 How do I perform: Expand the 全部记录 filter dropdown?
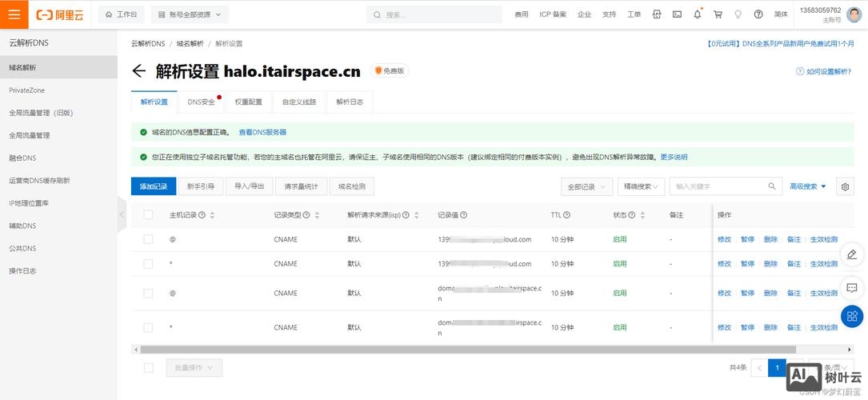click(x=586, y=187)
